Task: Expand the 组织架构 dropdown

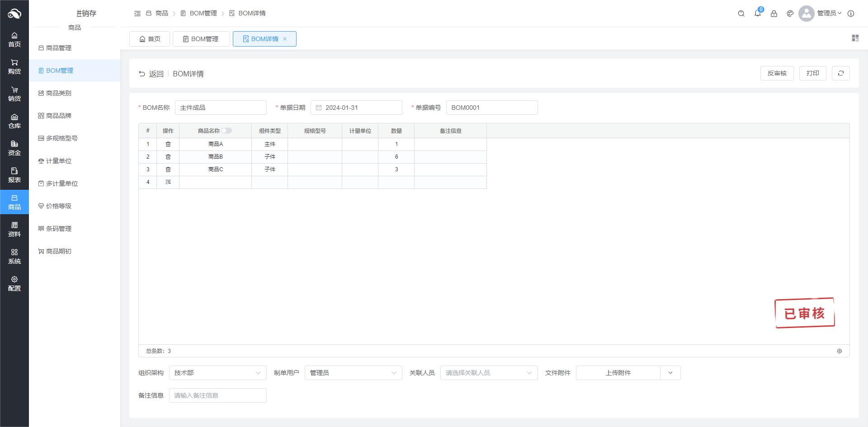Action: point(217,373)
